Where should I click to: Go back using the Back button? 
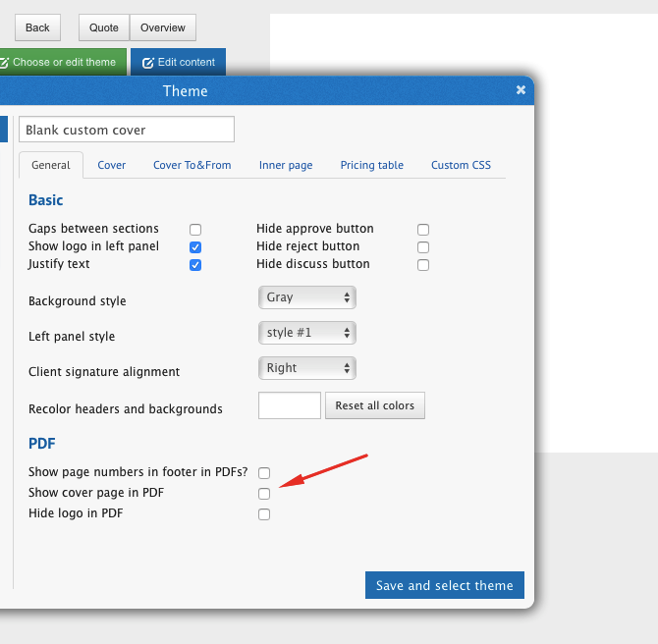[37, 27]
